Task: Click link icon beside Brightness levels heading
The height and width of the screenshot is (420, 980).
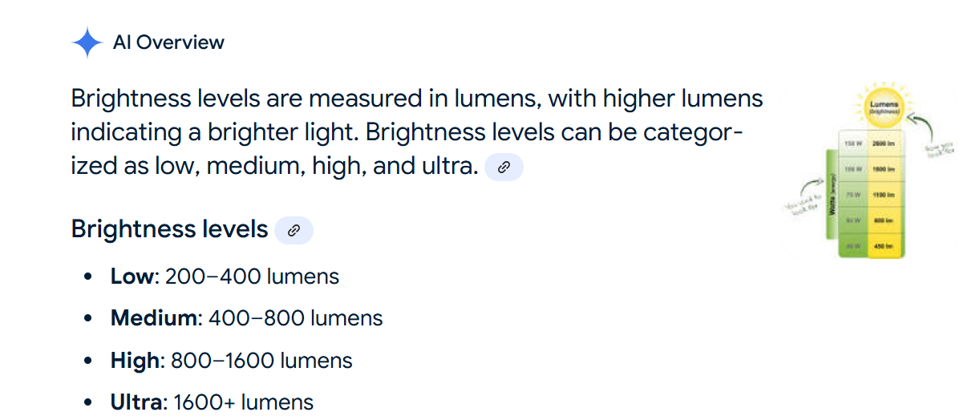Action: pyautogui.click(x=294, y=230)
